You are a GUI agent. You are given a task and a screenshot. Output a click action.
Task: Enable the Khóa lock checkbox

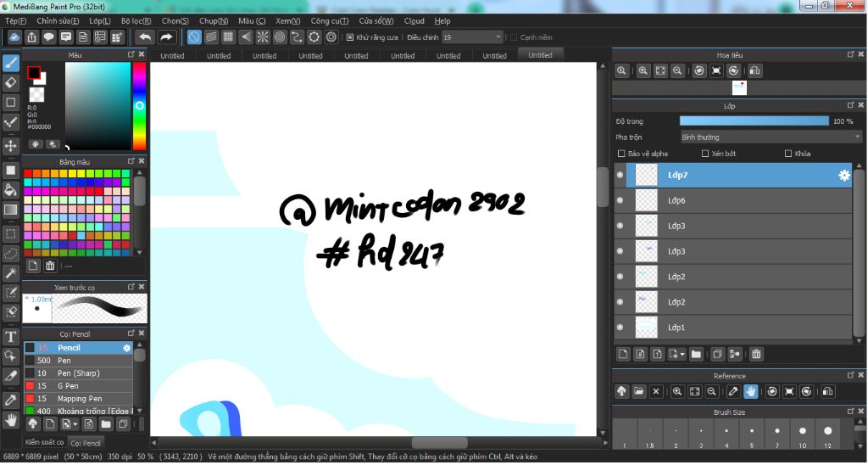click(x=788, y=154)
